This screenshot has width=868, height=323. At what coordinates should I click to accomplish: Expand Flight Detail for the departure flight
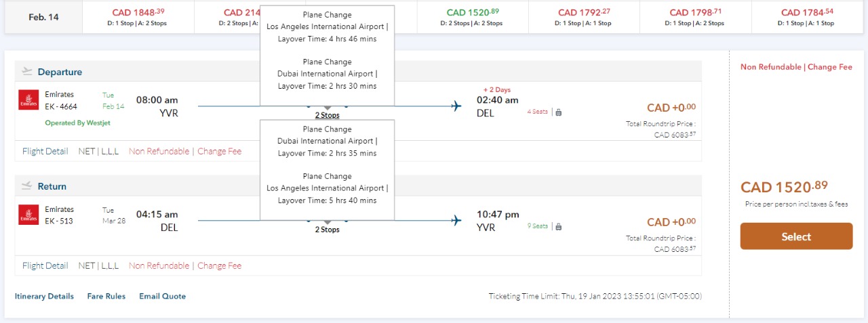click(45, 151)
